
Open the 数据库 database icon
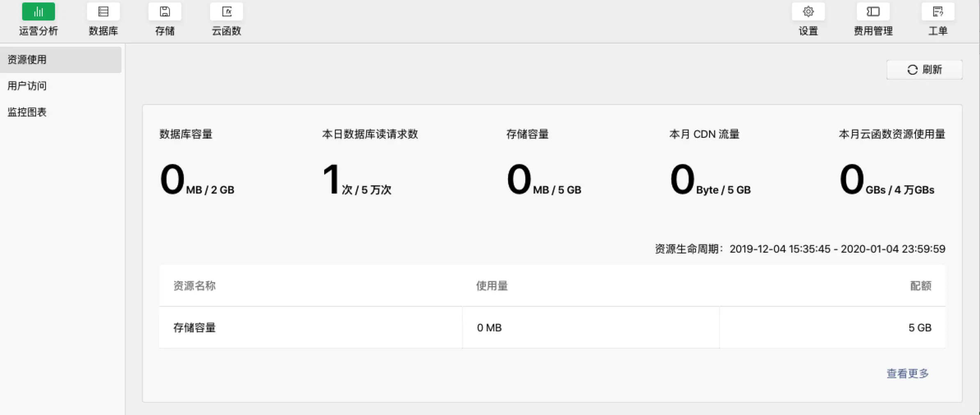pos(103,11)
